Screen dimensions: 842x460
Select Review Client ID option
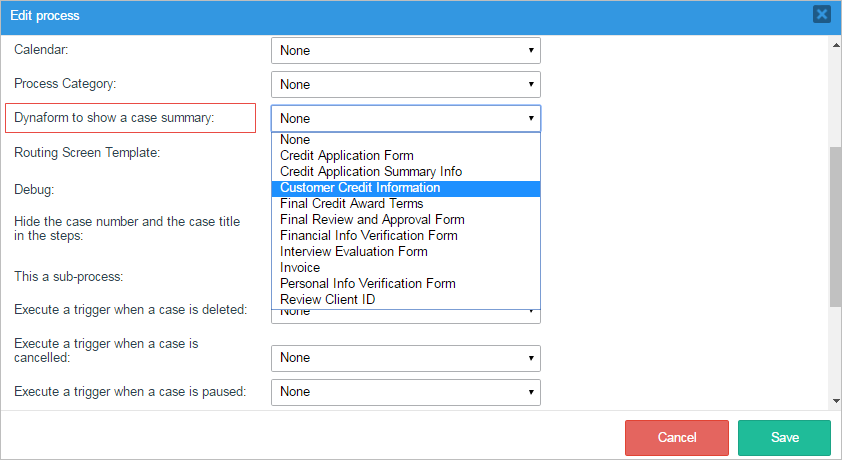point(328,300)
